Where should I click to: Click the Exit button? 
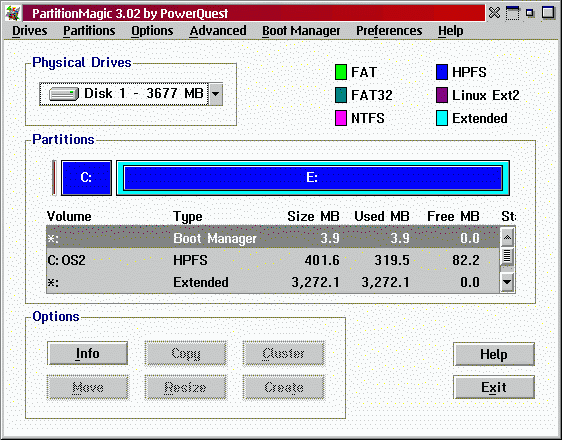[x=494, y=387]
